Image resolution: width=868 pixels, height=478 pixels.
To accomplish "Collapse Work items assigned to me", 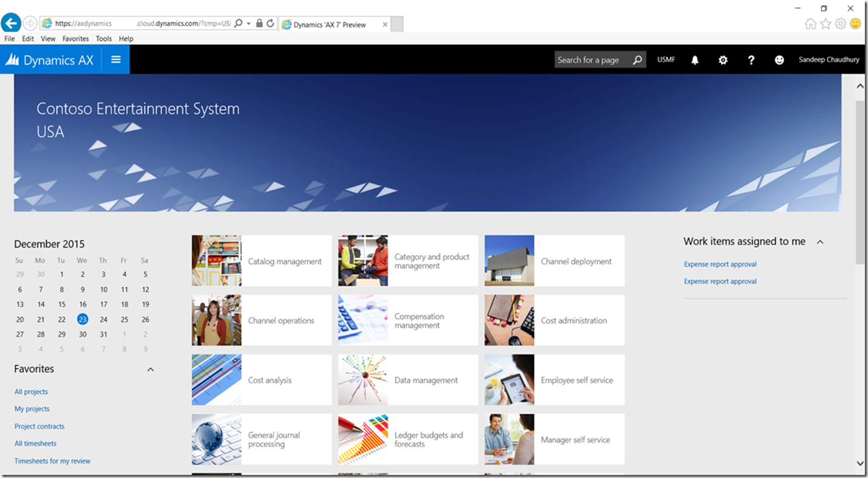I will coord(820,242).
